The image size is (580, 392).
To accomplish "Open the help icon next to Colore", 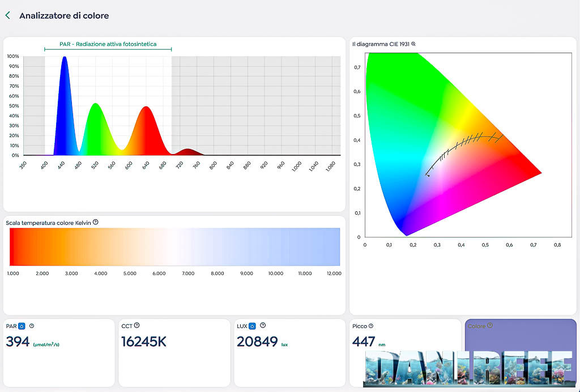I will pos(490,326).
